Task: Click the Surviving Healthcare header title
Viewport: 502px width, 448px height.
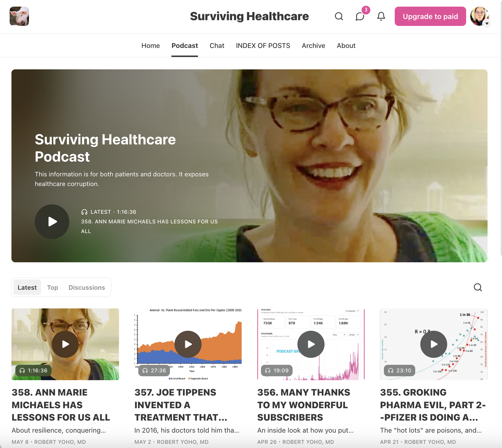Action: point(249,16)
